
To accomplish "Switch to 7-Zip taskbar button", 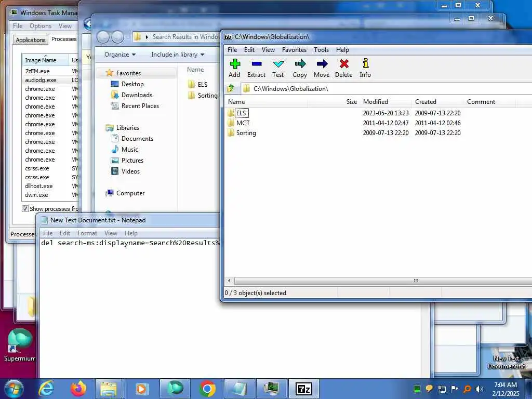I will (303, 389).
